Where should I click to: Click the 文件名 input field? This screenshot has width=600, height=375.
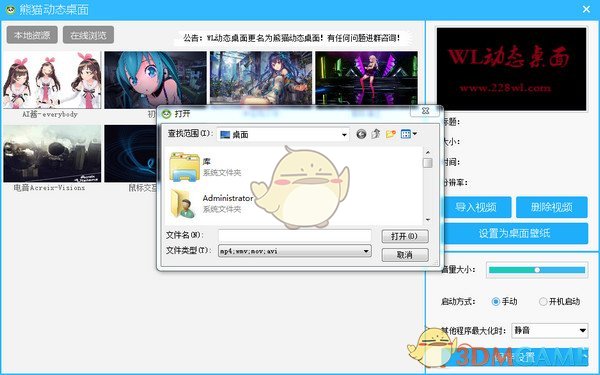tap(295, 235)
